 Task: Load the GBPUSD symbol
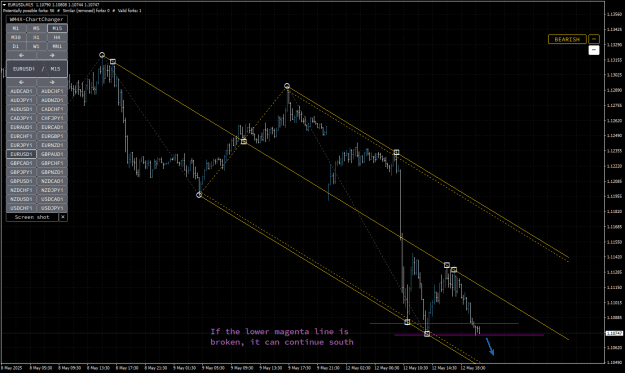point(22,181)
